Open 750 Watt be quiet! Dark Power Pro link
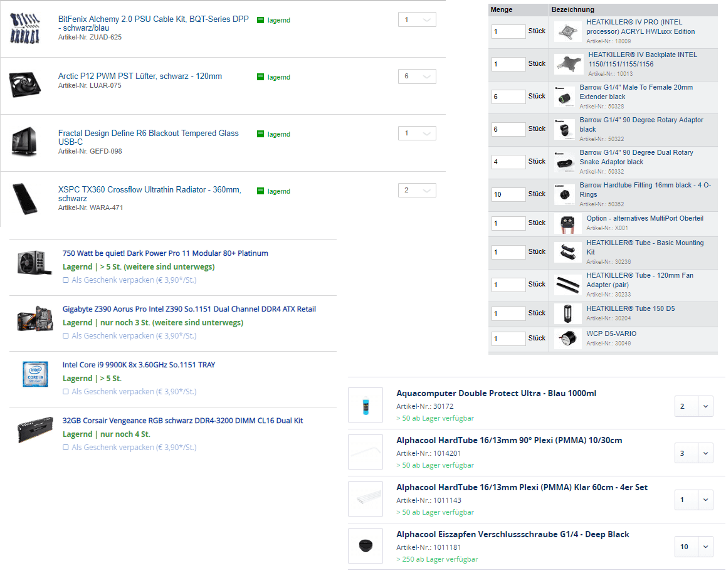Screen dimensions: 726x588 point(166,253)
